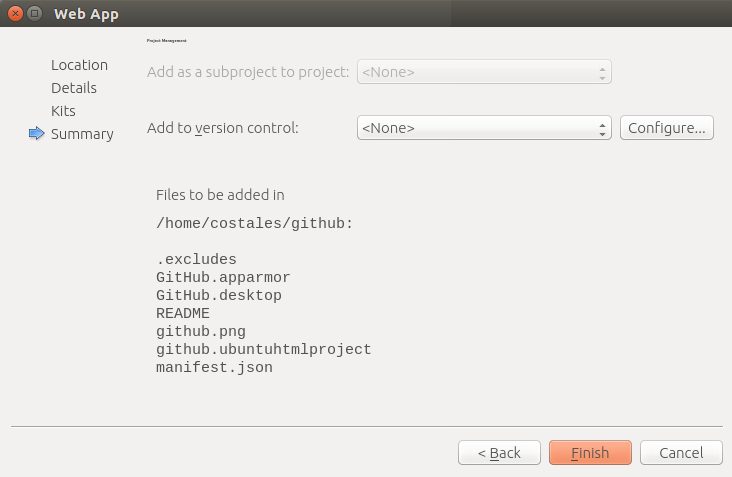Select the Summary step label
This screenshot has height=477, width=732.
(82, 134)
